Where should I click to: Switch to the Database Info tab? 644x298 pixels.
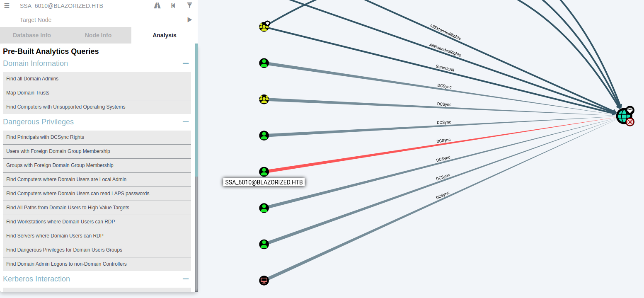pyautogui.click(x=32, y=35)
